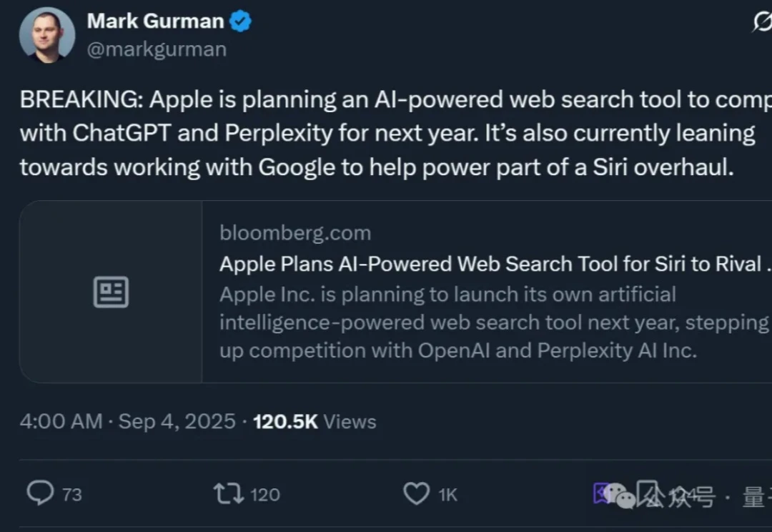
Task: Click the article summary starting 'Apple Inc. is planning'
Action: coord(493,322)
